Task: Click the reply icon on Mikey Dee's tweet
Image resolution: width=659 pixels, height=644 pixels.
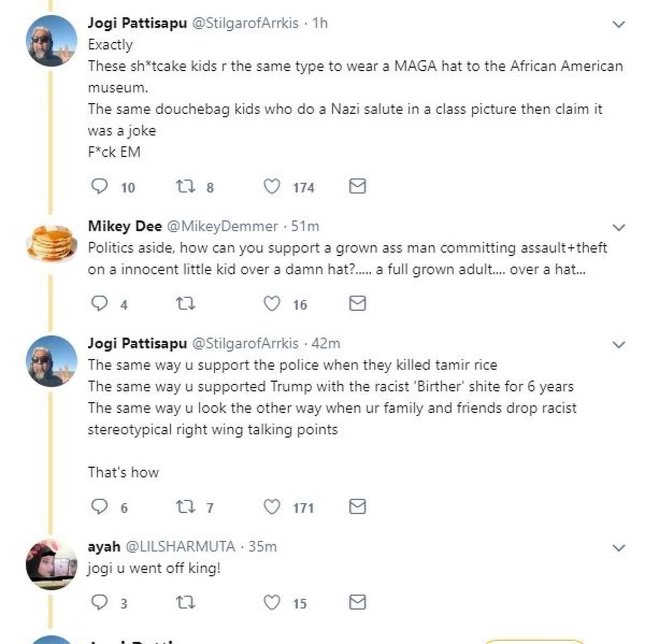Action: 100,303
